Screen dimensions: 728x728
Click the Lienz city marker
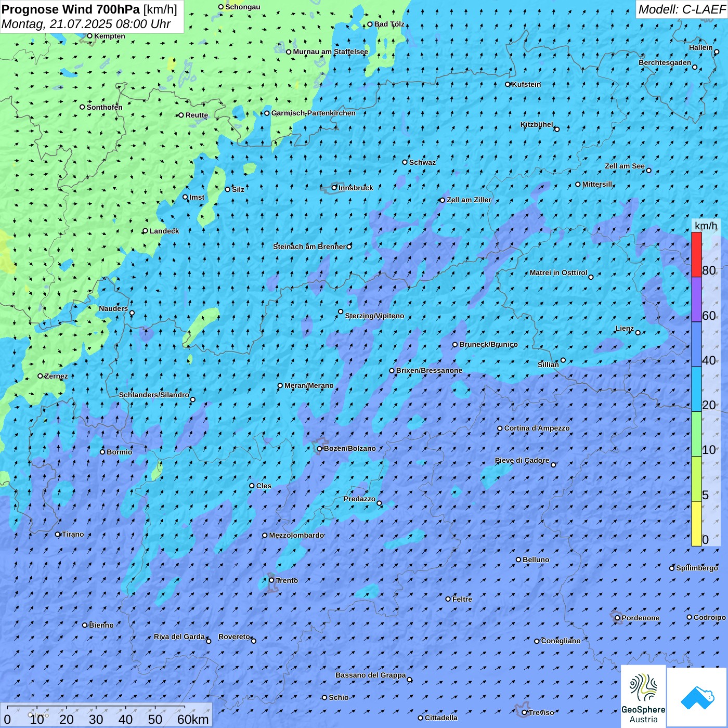638,333
